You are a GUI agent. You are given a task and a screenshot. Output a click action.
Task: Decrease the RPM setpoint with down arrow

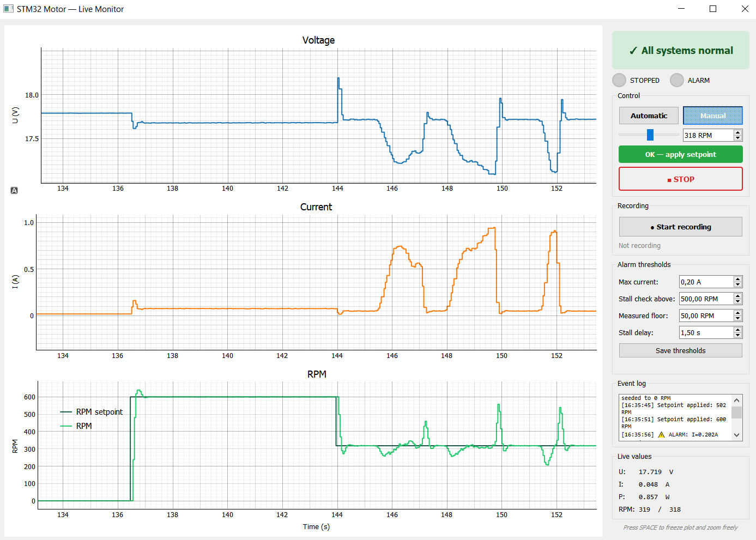point(738,138)
